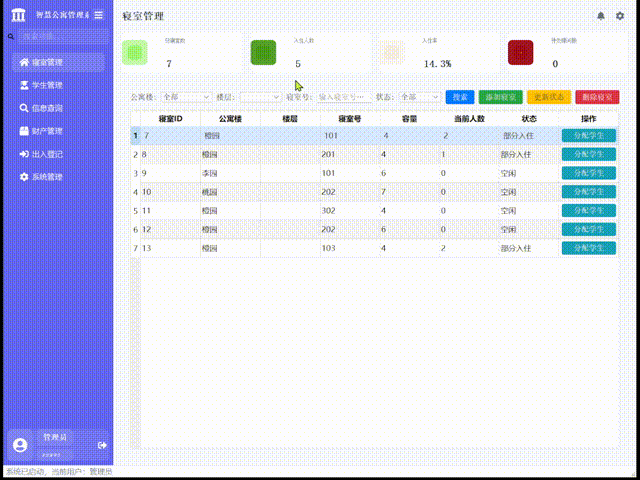Navigate to 财产管理 in the sidebar
640x480 pixels.
coord(58,131)
